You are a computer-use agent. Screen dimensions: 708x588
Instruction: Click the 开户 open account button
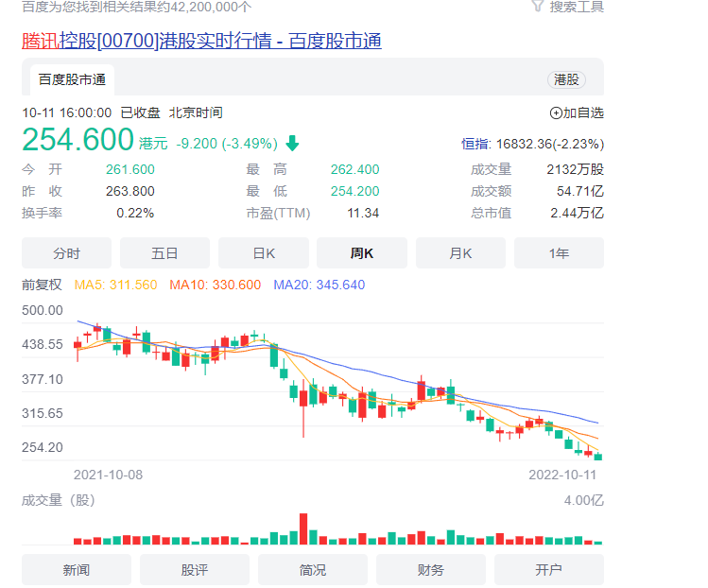549,570
